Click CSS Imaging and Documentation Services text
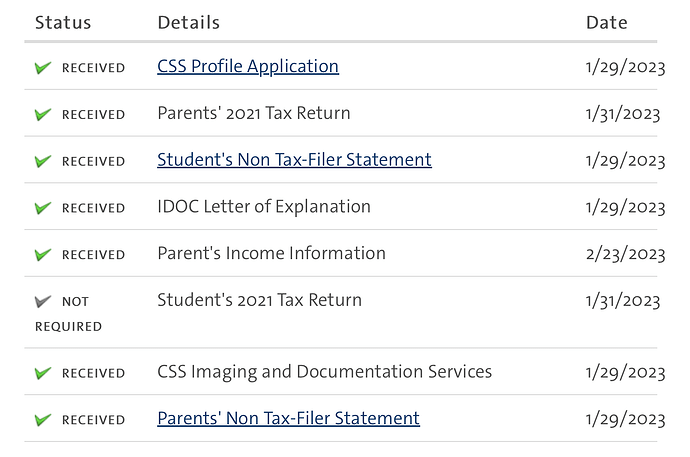The width and height of the screenshot is (690, 457). point(325,372)
